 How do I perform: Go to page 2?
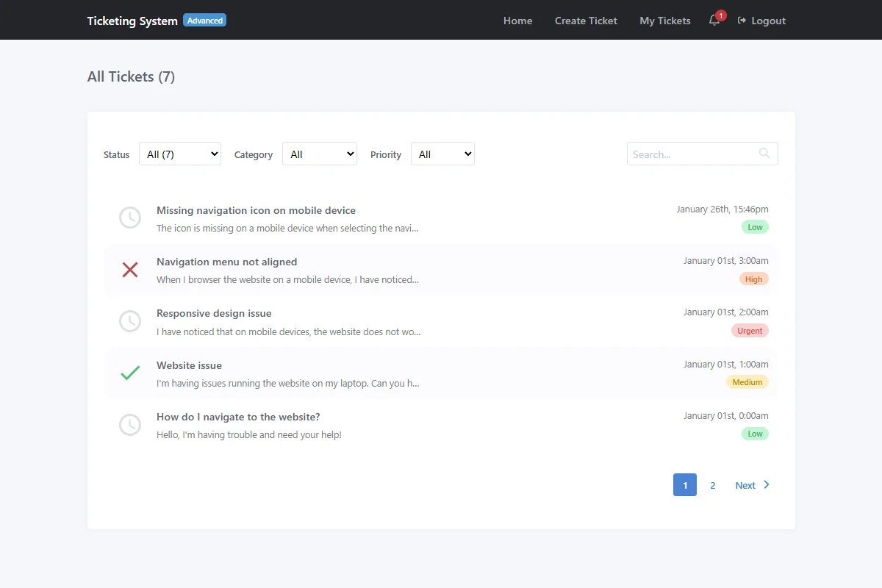712,485
